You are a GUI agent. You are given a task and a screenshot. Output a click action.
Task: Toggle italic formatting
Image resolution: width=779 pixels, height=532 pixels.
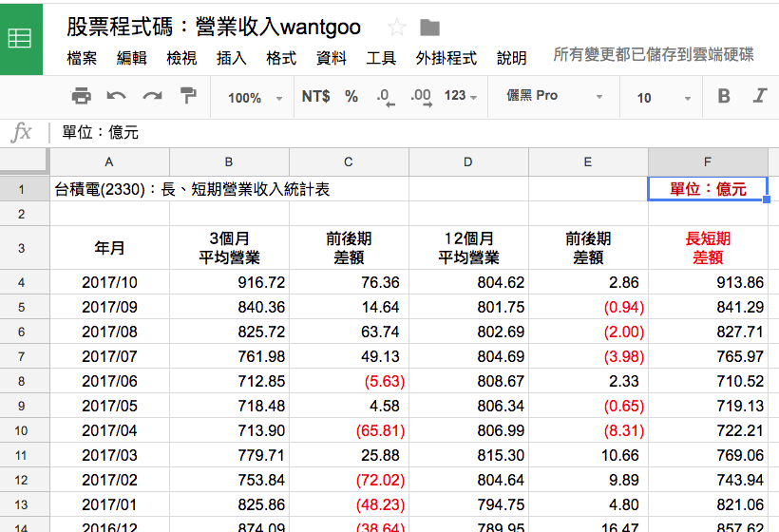pos(760,95)
